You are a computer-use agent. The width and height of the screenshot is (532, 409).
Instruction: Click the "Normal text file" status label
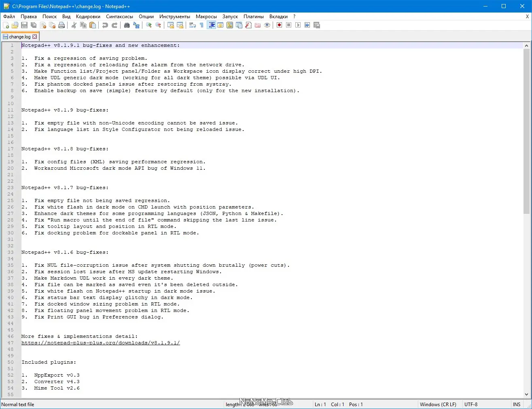click(x=18, y=405)
